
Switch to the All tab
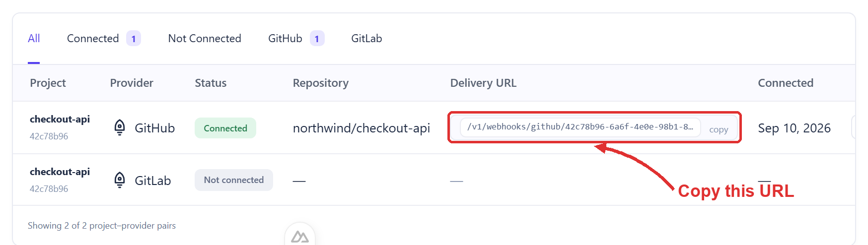coord(34,39)
